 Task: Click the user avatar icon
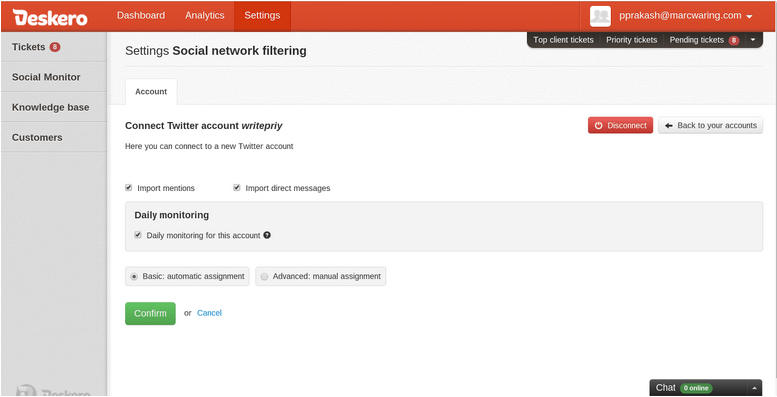[600, 16]
